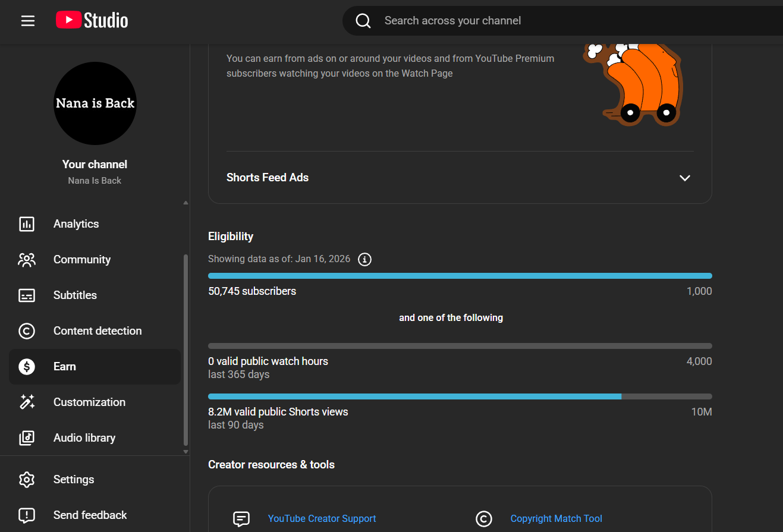
Task: Open the Copyright Match Tool link
Action: (x=556, y=519)
